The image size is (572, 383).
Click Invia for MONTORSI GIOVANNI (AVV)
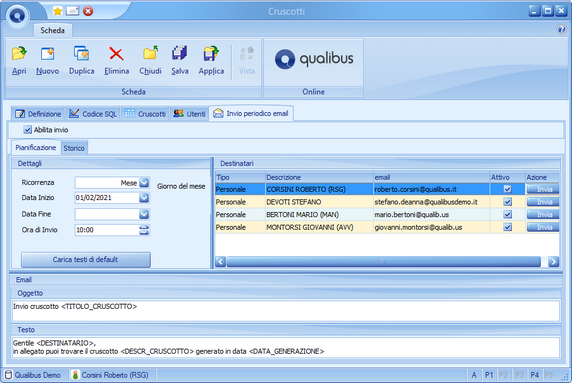pyautogui.click(x=542, y=227)
